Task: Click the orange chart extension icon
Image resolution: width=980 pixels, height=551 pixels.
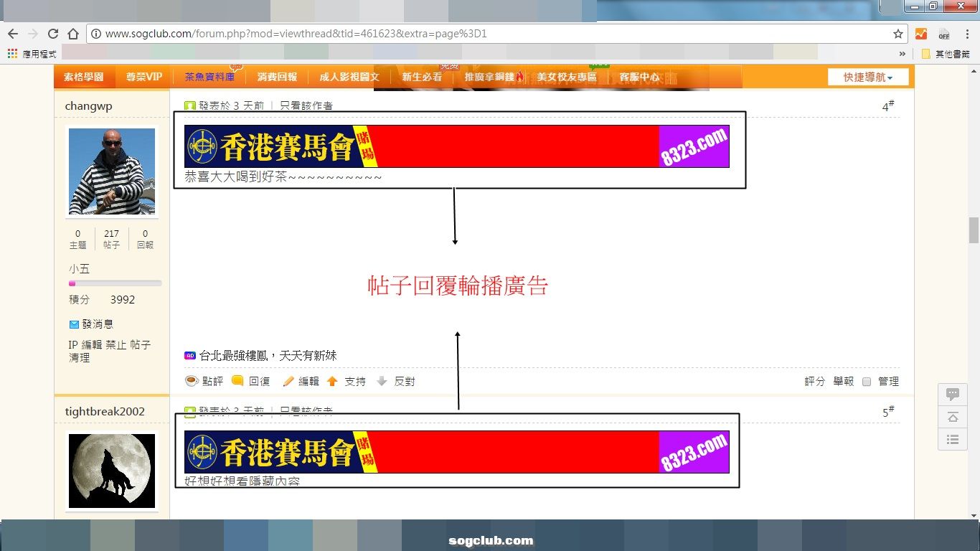Action: pos(920,34)
